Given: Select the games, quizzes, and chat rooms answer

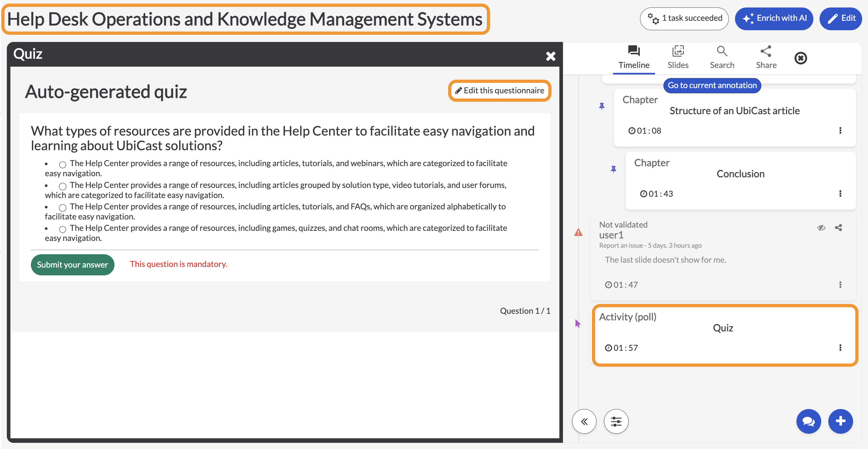Looking at the screenshot, I should pos(62,229).
